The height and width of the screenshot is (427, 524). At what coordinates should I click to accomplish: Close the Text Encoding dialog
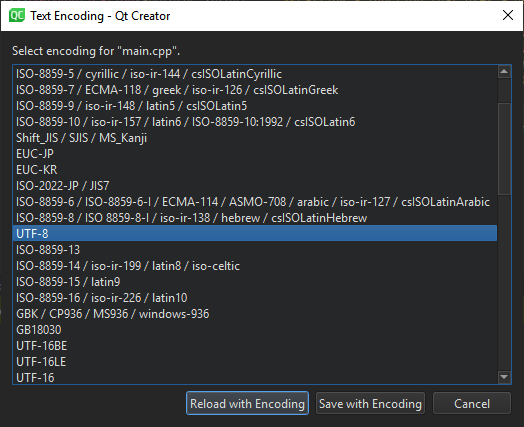[508, 15]
